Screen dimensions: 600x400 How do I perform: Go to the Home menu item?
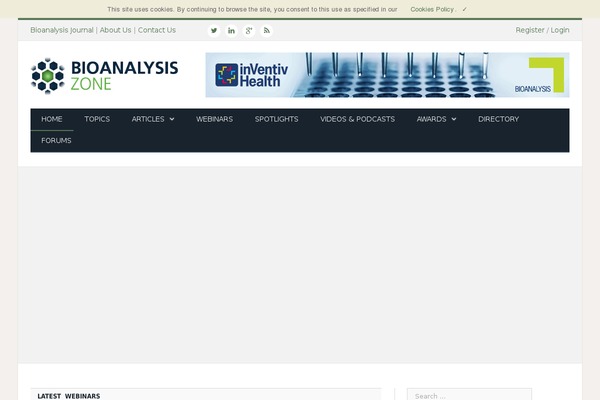pos(52,119)
